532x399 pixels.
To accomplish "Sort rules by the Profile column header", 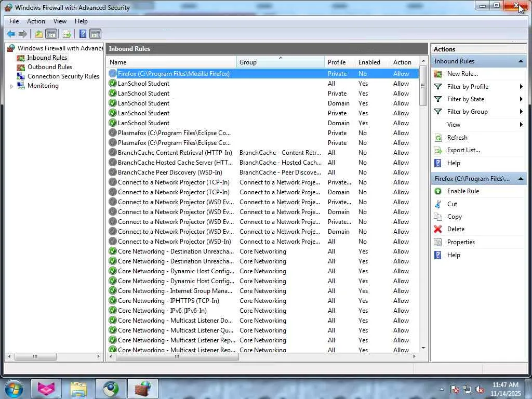I will click(x=340, y=62).
